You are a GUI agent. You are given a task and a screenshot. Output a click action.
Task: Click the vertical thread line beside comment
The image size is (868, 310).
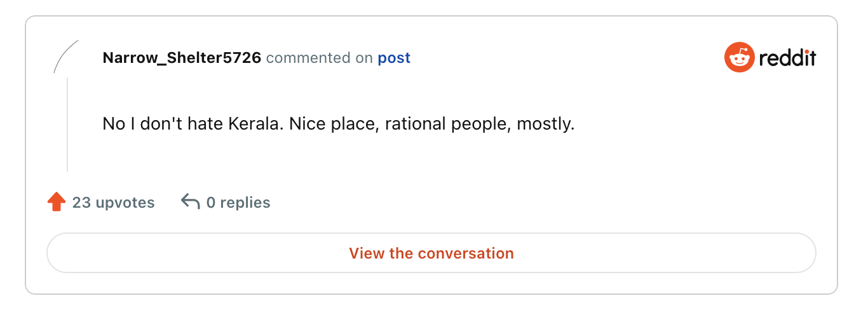pyautogui.click(x=67, y=125)
